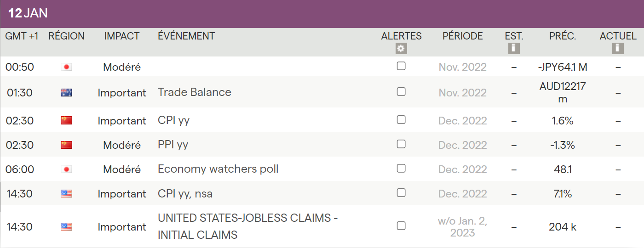The width and height of the screenshot is (644, 248).
Task: Open the Trade Balance event
Action: click(195, 92)
